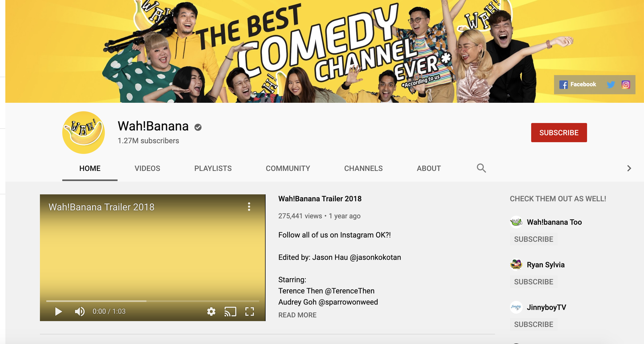
Task: Click the 275,441 views text
Action: [x=300, y=216]
